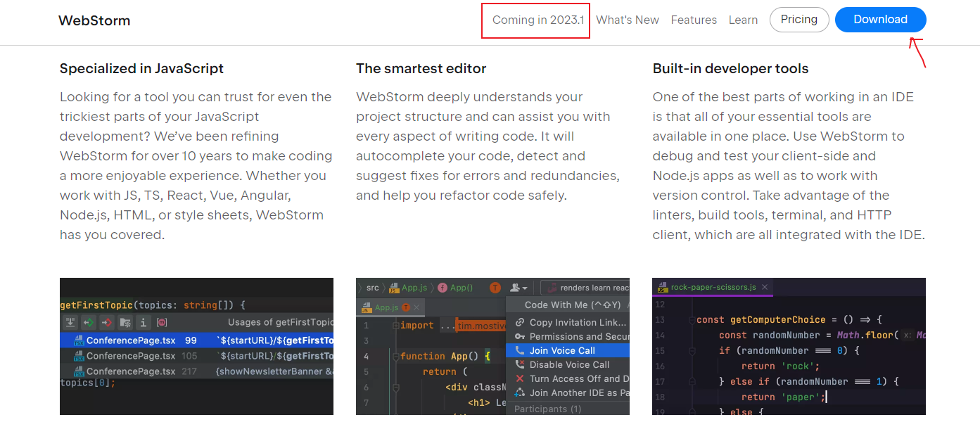Screen dimensions: 980x422
Task: Click the tim.mostive collaborator tag in editor
Action: (481, 325)
